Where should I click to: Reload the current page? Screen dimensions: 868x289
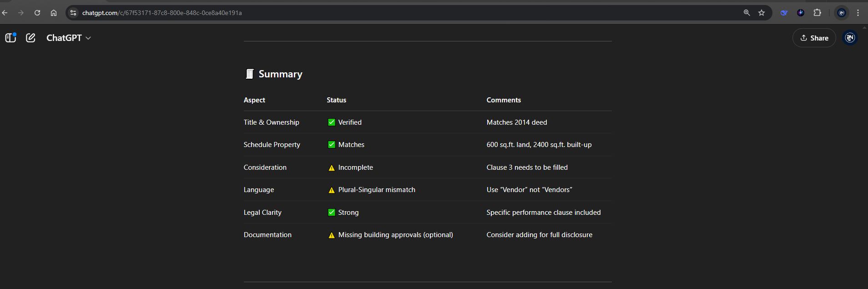click(x=37, y=13)
